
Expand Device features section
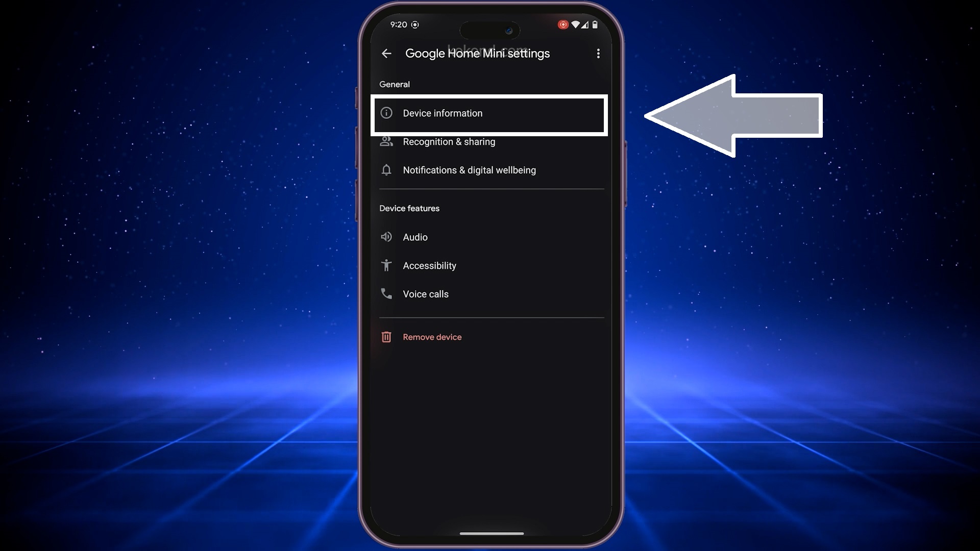click(409, 208)
